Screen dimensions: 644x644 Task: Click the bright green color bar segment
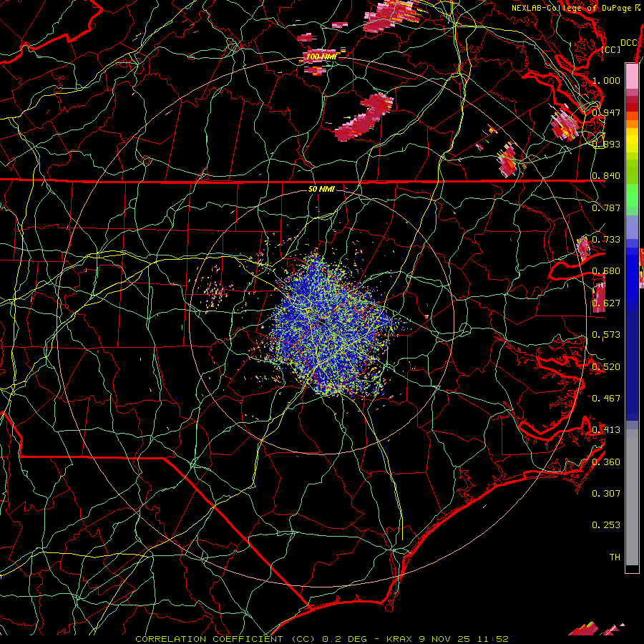pyautogui.click(x=632, y=196)
